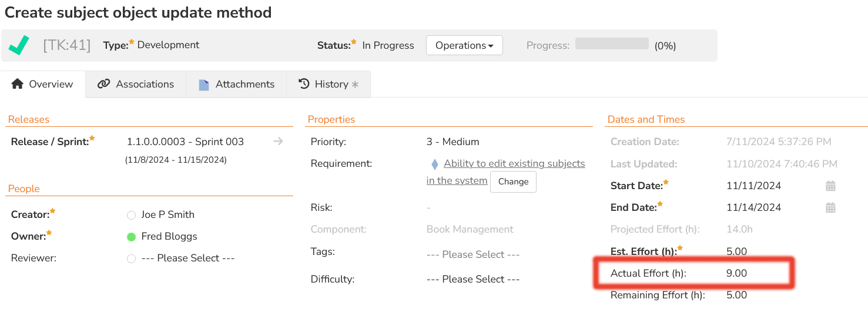Open the End Date calendar picker

(830, 207)
